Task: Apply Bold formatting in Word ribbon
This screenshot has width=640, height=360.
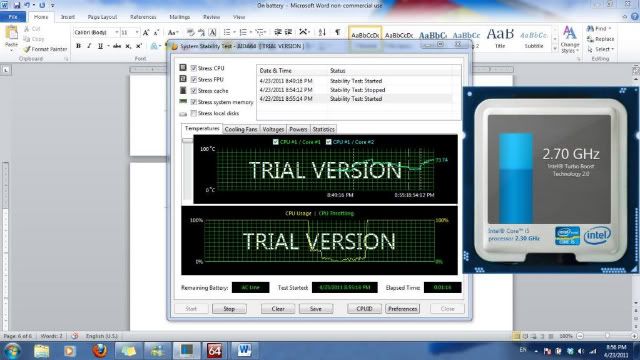Action: tap(78, 46)
